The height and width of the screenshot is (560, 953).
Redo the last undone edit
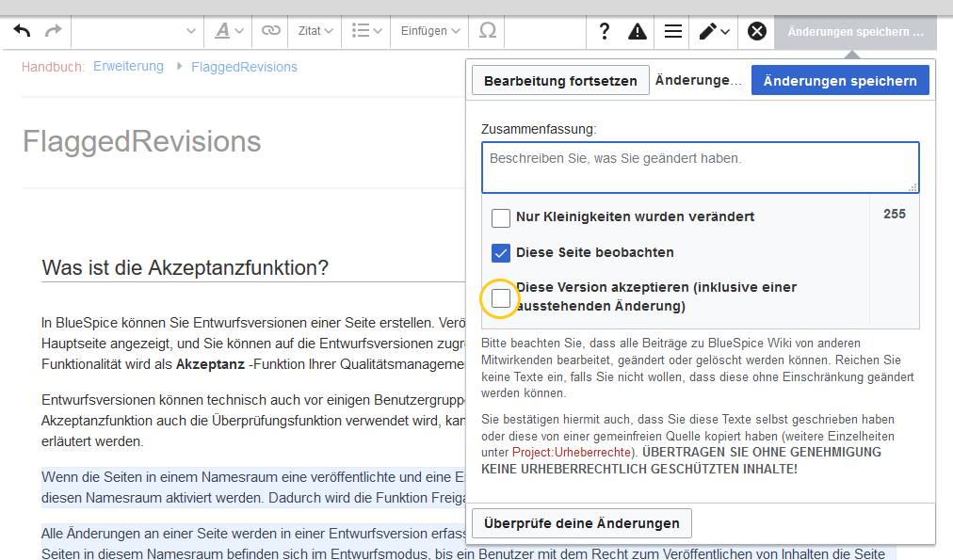tap(54, 30)
